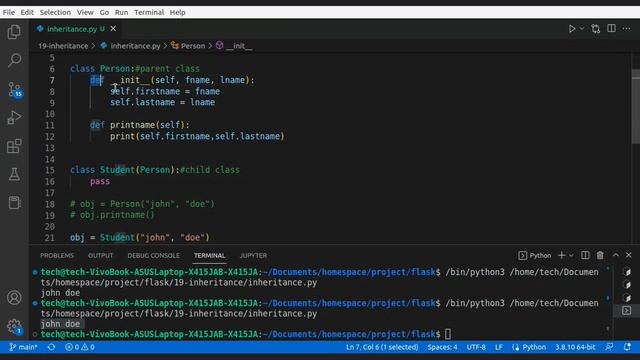Image resolution: width=640 pixels, height=360 pixels.
Task: Change file encoding UTF-8
Action: click(476, 347)
